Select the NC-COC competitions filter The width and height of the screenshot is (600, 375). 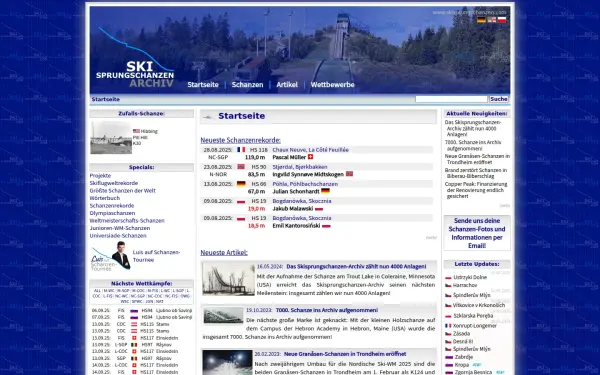pos(155,296)
